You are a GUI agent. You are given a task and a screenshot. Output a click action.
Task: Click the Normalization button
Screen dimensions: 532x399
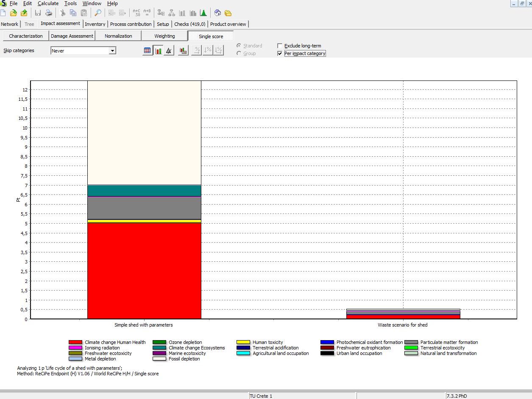[x=118, y=36]
